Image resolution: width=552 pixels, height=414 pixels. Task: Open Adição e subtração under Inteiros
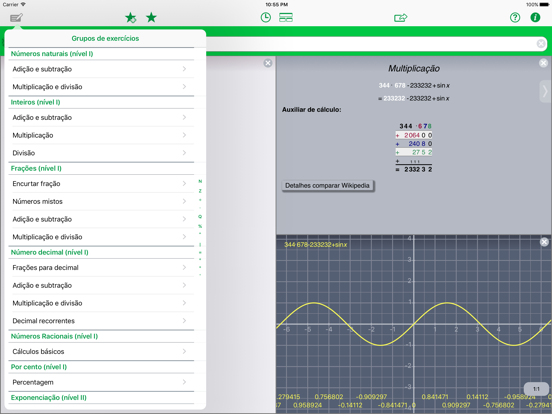click(101, 118)
